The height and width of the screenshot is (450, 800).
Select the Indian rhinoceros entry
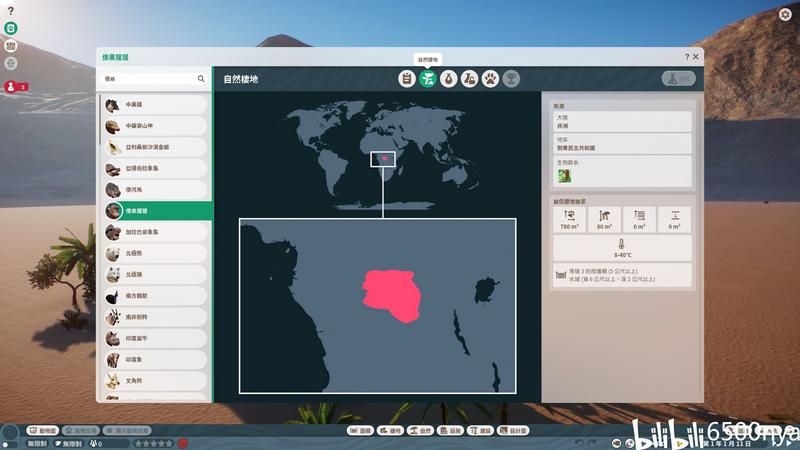tap(155, 339)
